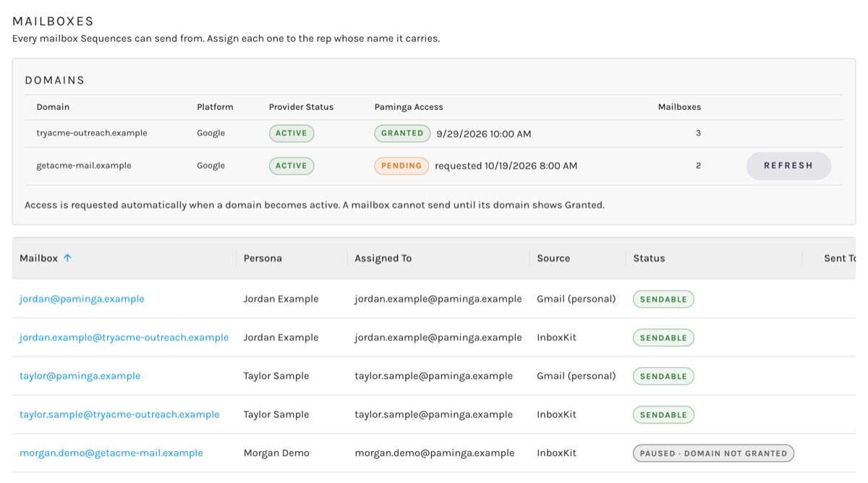Click morgan.demo@paminga.example assigned-to cell
868x483 pixels.
tap(434, 453)
